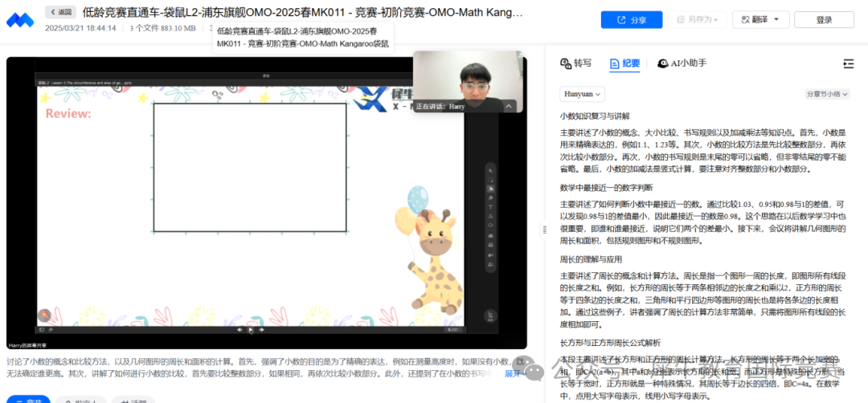Select the 章节 chapters tab below the video
This screenshot has height=403, width=868.
click(27, 401)
